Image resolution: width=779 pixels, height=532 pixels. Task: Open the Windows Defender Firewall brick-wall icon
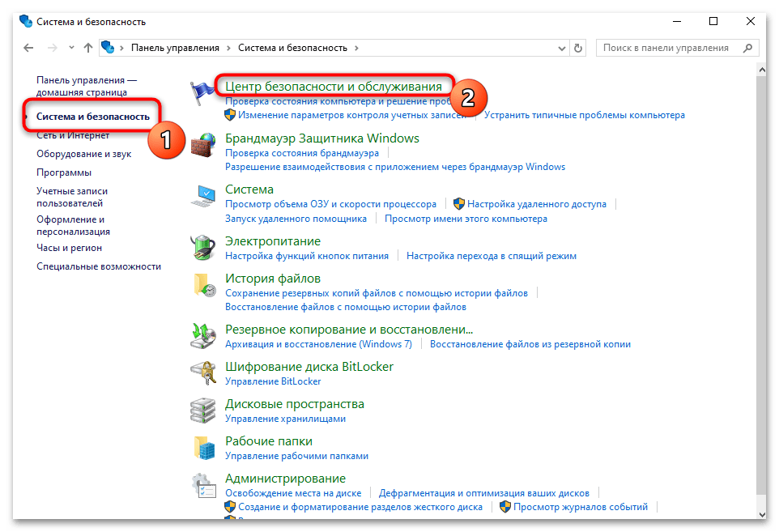click(x=202, y=145)
